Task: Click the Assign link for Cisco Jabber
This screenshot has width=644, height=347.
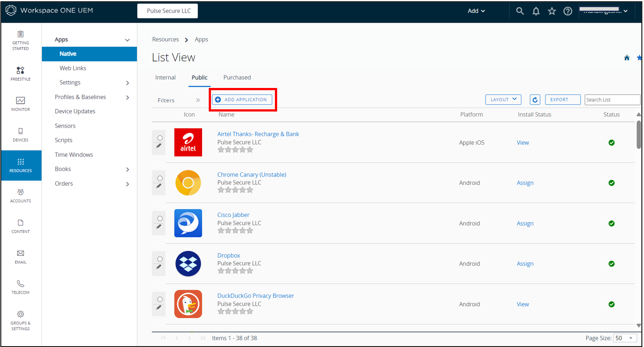Action: click(x=525, y=223)
